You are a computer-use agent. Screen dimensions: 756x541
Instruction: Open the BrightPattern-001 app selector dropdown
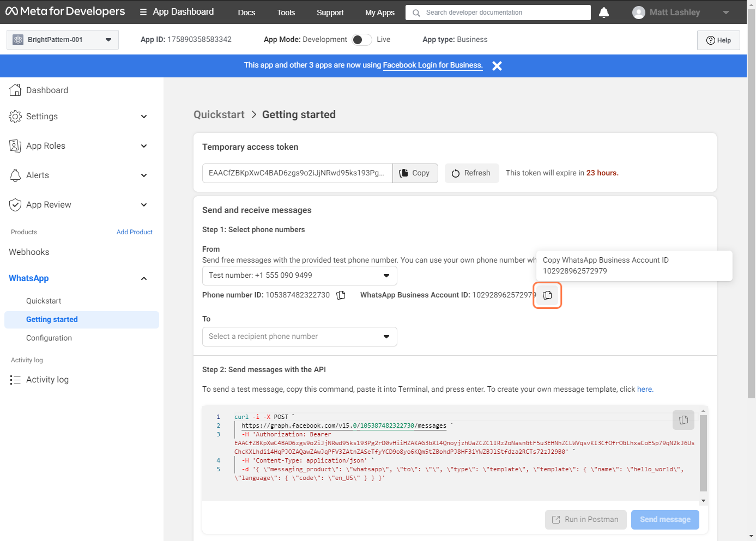[63, 40]
